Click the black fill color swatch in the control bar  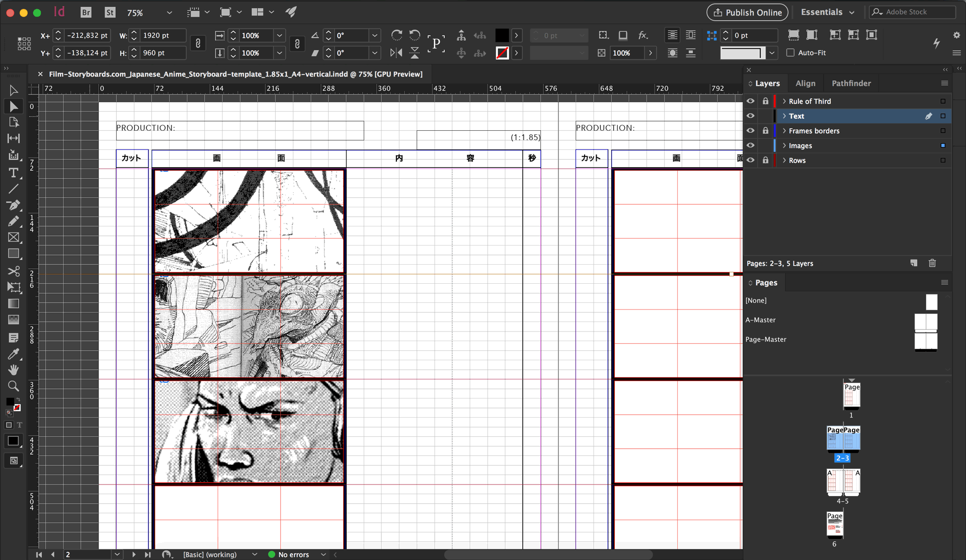[502, 35]
